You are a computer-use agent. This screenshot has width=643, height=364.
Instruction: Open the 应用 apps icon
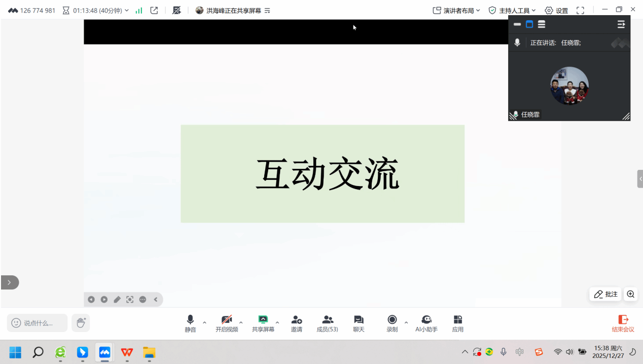457,322
